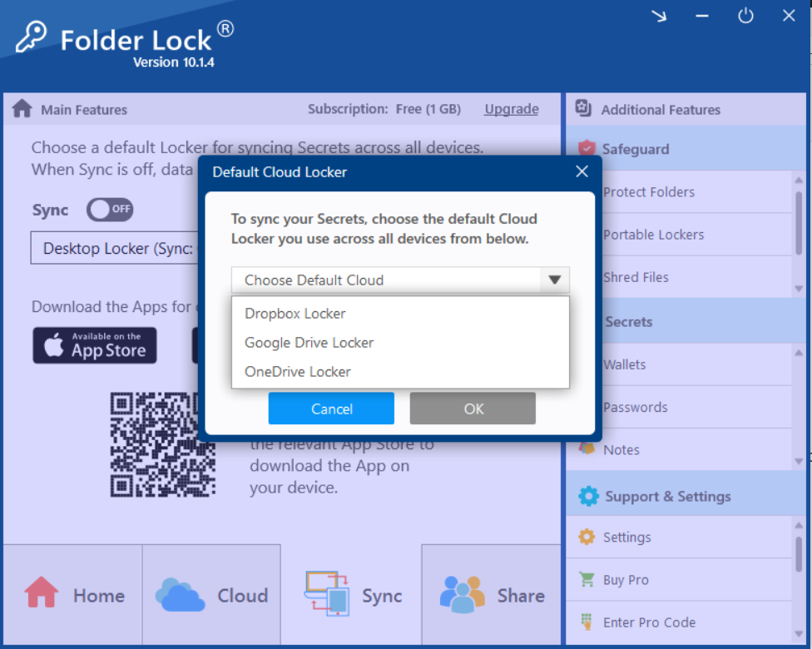Open the Choose Default Cloud dropdown arrow
The width and height of the screenshot is (812, 649).
coord(554,280)
